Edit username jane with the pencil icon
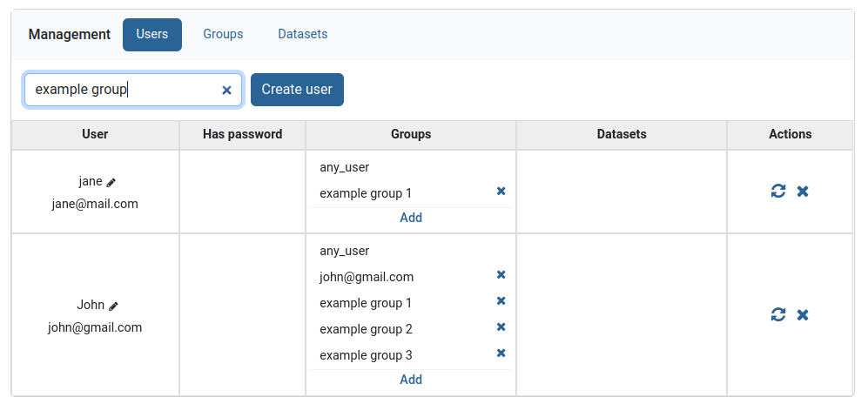 click(111, 183)
